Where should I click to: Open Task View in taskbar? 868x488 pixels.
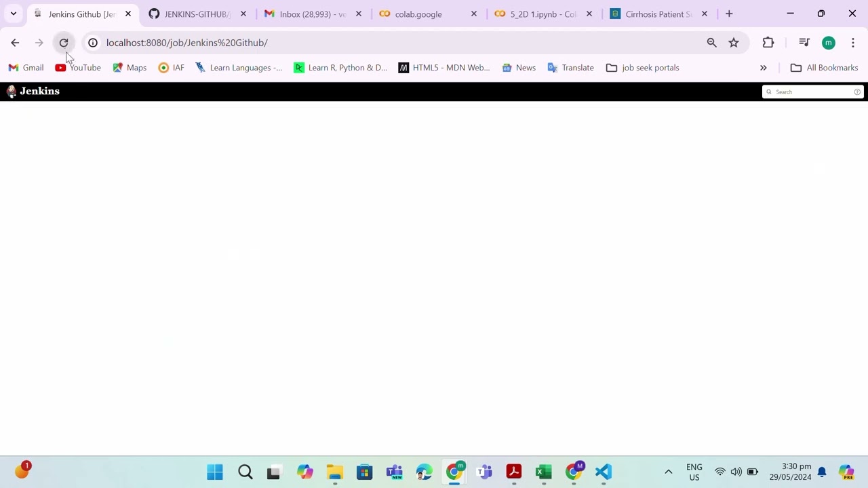pos(274,472)
